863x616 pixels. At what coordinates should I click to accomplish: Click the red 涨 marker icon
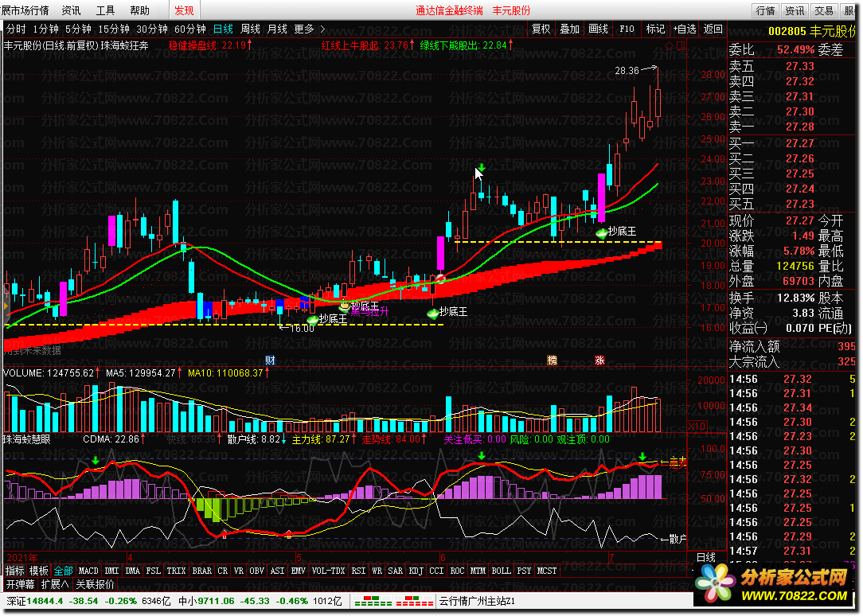(600, 361)
